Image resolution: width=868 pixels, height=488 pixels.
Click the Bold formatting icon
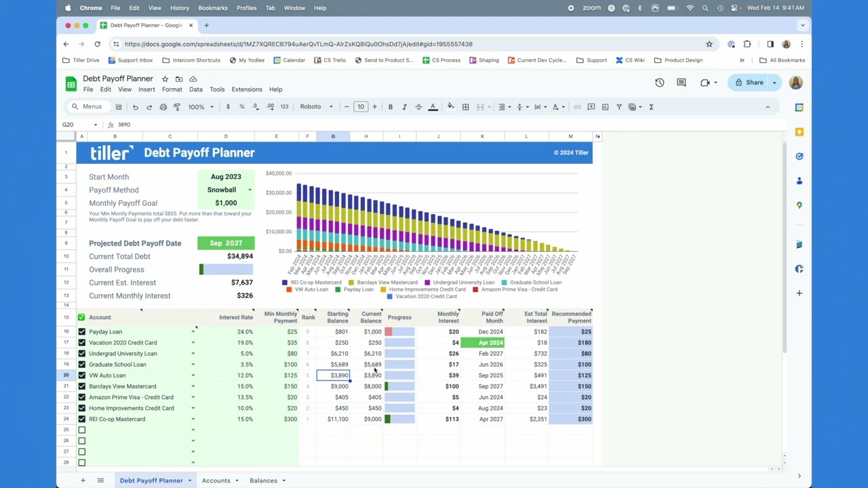tap(390, 107)
